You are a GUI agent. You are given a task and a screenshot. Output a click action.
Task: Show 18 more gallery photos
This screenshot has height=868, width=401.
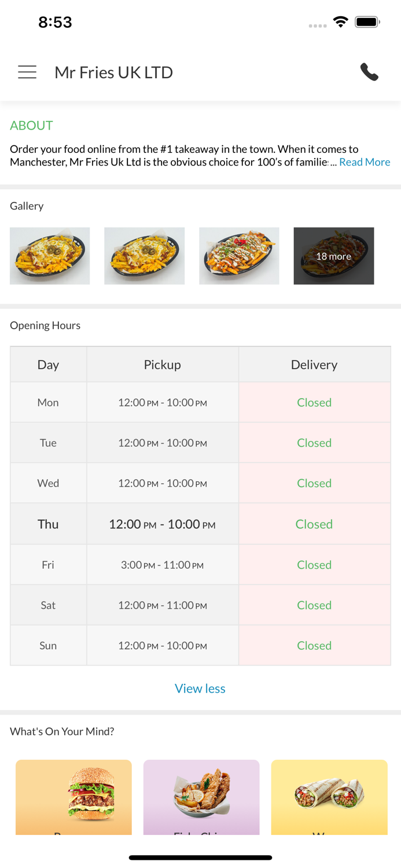[x=333, y=256]
